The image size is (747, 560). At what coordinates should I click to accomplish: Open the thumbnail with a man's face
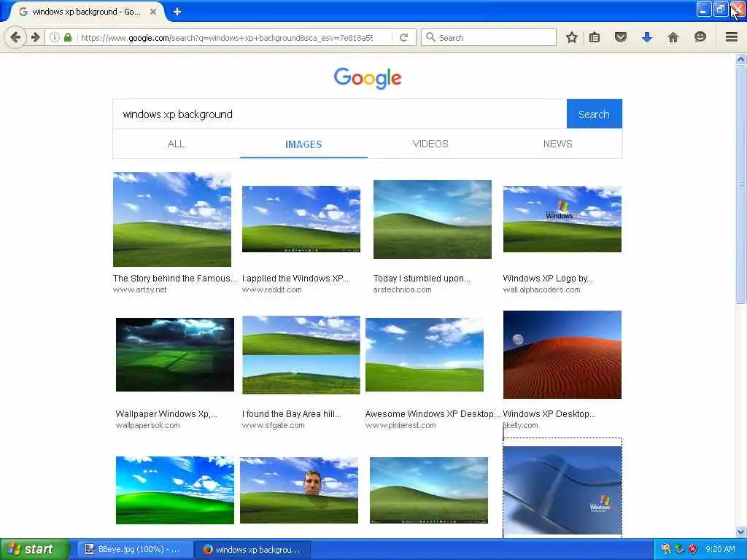tap(298, 491)
